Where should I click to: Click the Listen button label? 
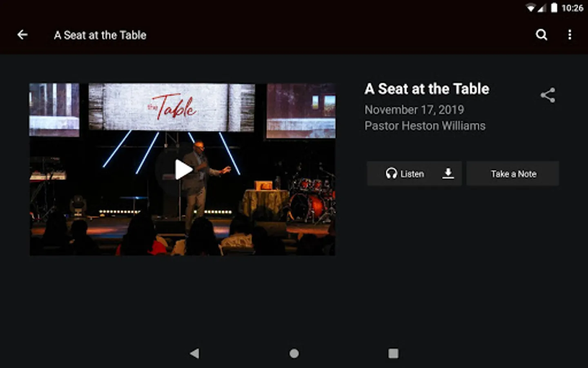tap(412, 174)
